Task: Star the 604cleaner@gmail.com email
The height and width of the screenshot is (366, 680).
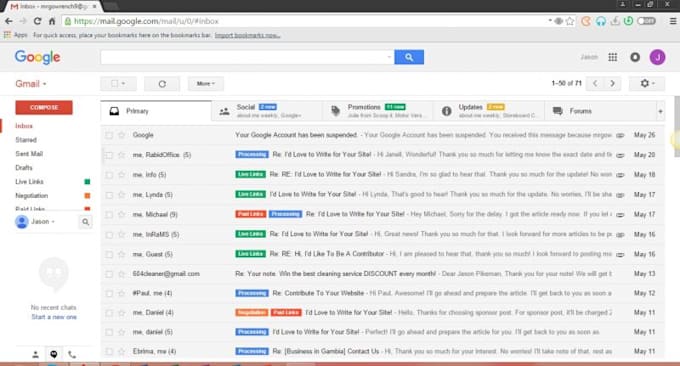Action: pos(121,274)
